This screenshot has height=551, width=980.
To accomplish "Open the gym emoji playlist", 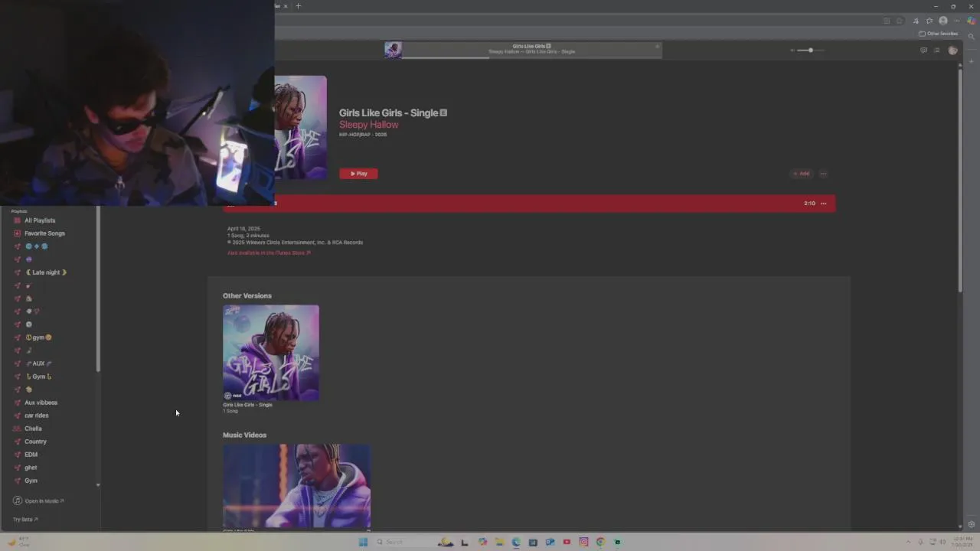I will coord(38,337).
